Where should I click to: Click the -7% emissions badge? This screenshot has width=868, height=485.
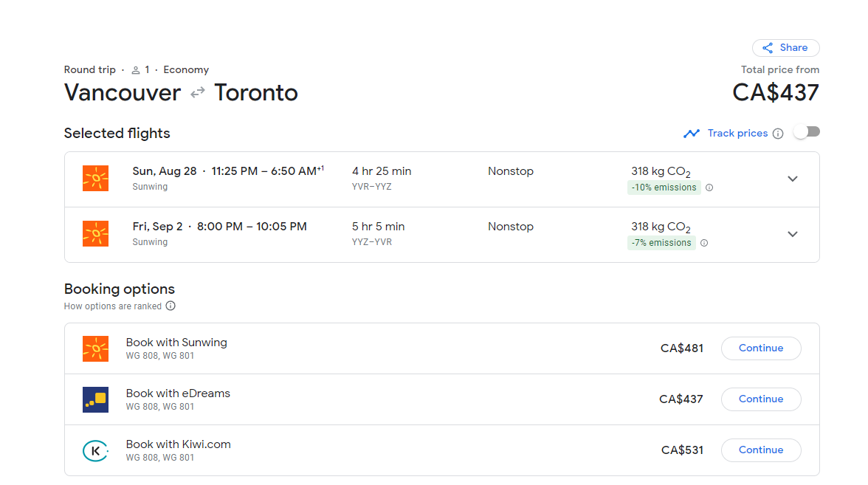coord(661,243)
